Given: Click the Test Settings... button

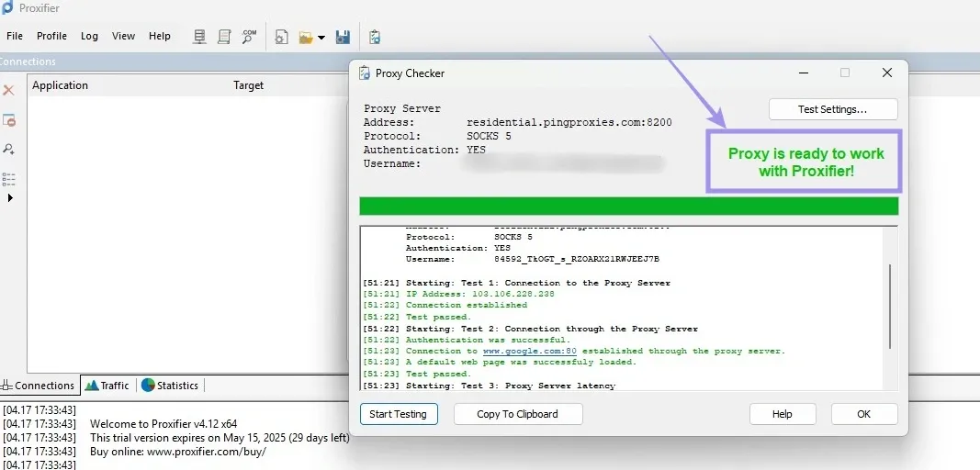Looking at the screenshot, I should [x=833, y=109].
